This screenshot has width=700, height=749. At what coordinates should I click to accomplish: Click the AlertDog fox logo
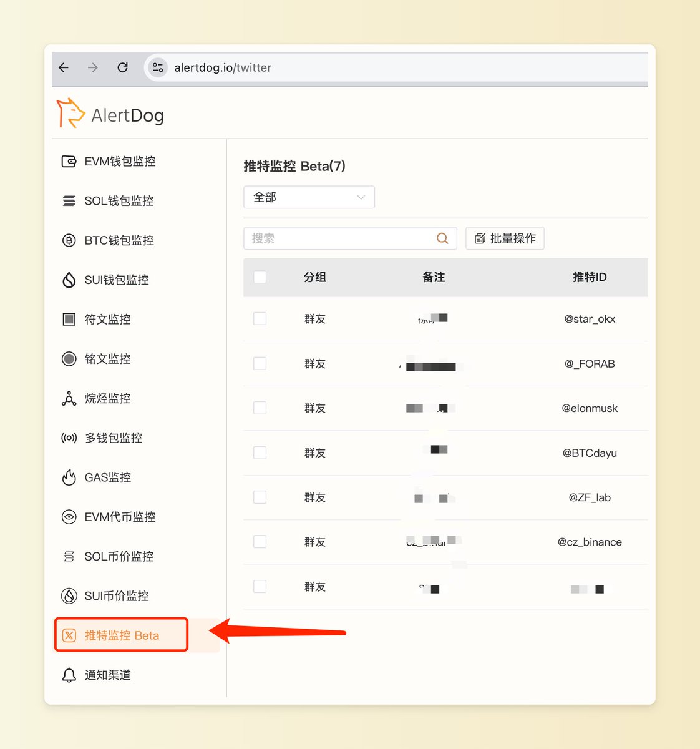[70, 114]
